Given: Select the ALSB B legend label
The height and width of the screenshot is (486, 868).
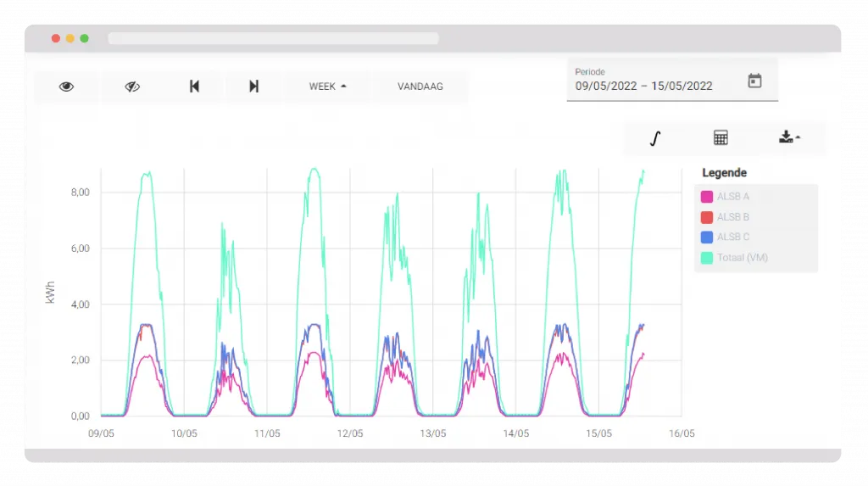Looking at the screenshot, I should tap(733, 217).
